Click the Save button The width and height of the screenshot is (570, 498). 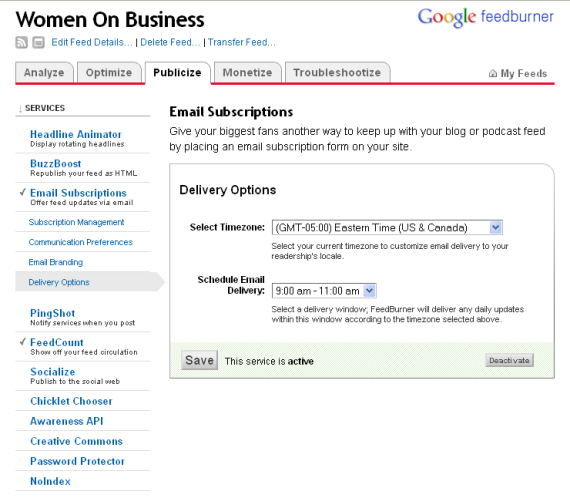200,360
